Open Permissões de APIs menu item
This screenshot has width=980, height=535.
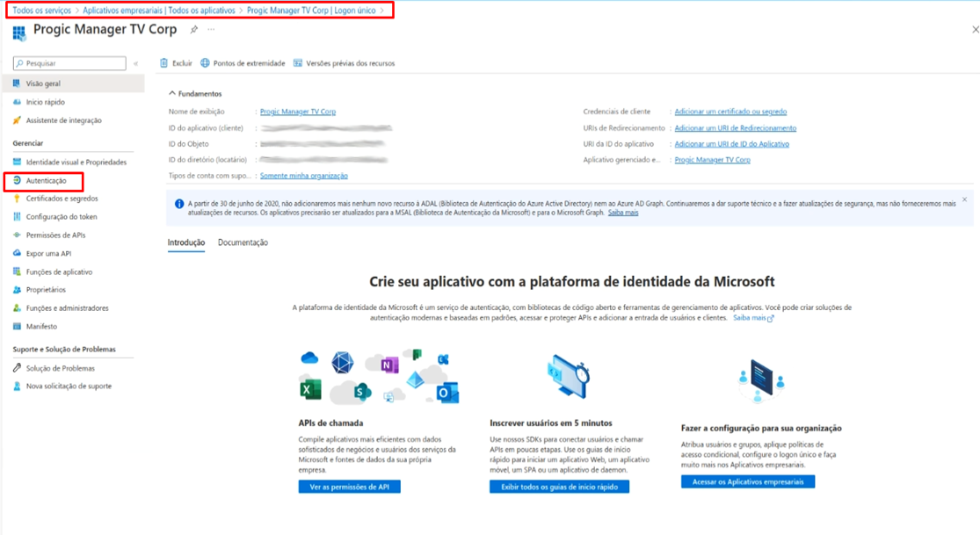55,235
